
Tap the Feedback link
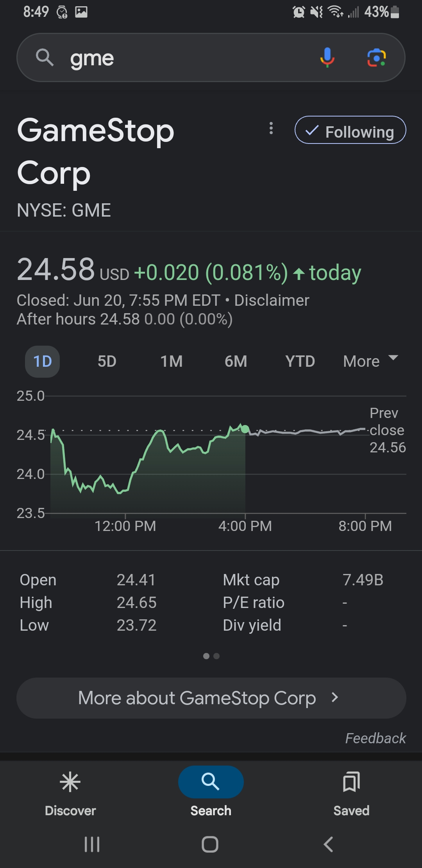(x=375, y=738)
